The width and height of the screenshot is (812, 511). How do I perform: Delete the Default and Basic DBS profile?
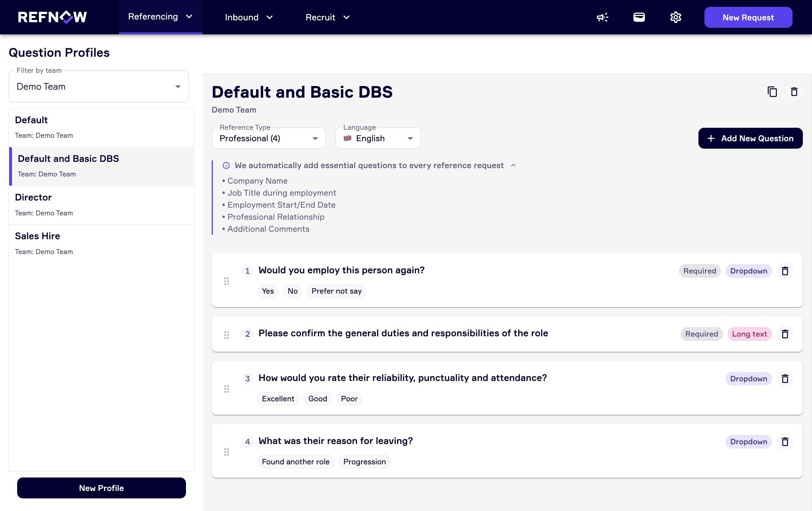[794, 92]
